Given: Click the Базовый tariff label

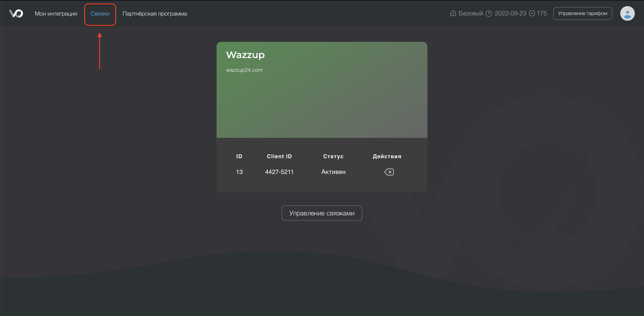Looking at the screenshot, I should point(471,13).
